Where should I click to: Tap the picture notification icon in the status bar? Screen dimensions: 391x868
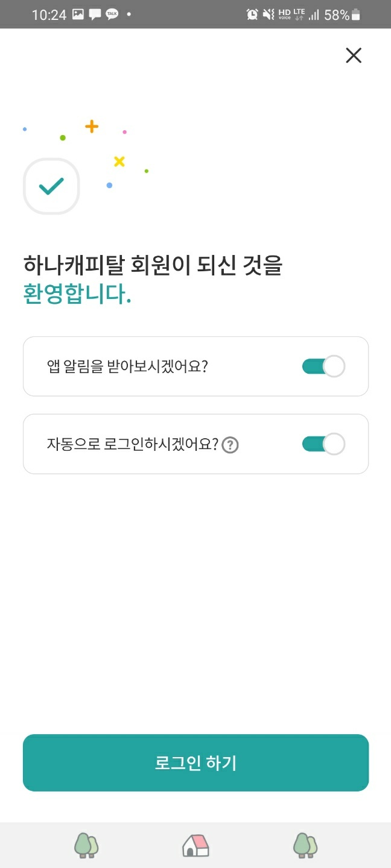click(x=78, y=14)
